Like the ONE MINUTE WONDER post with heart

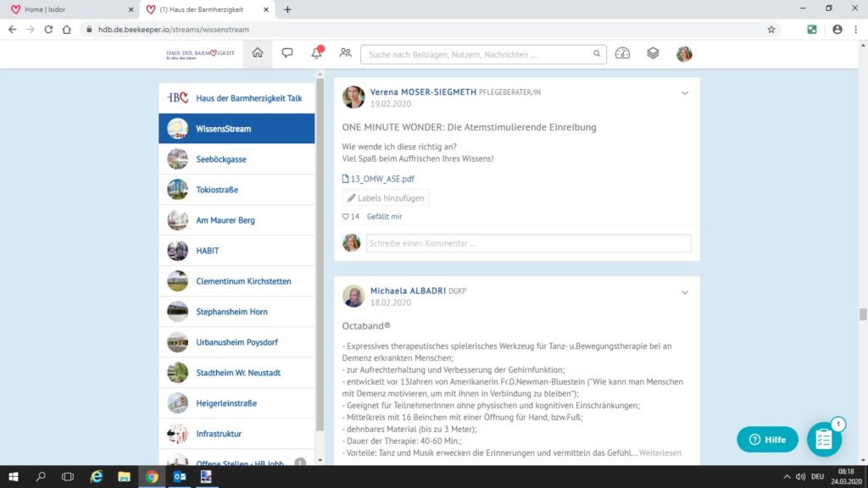346,217
